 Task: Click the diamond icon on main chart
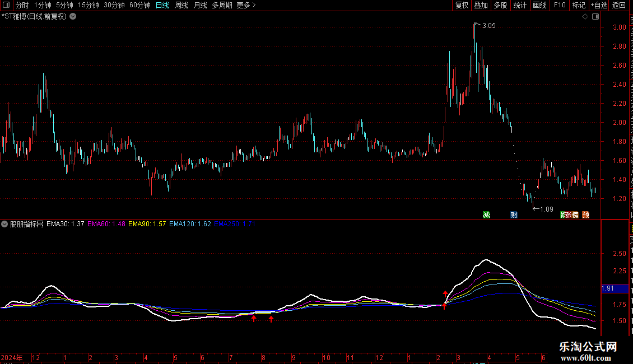pyautogui.click(x=585, y=17)
